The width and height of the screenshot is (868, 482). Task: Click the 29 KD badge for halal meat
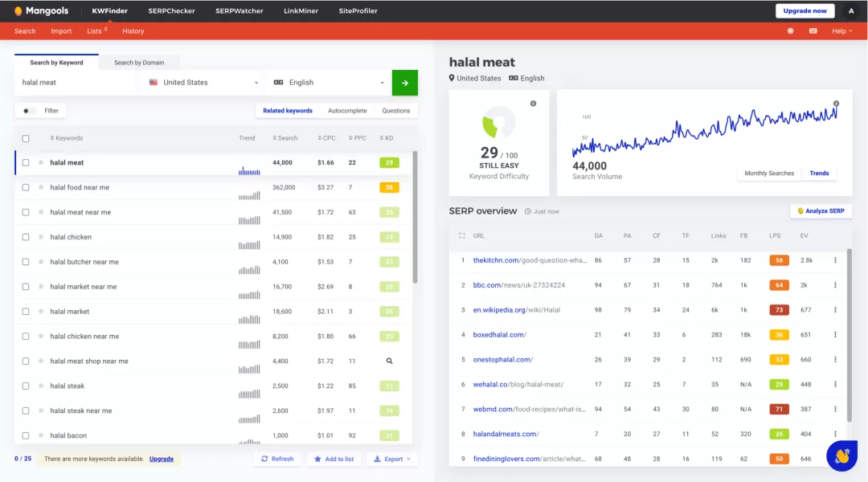click(389, 163)
